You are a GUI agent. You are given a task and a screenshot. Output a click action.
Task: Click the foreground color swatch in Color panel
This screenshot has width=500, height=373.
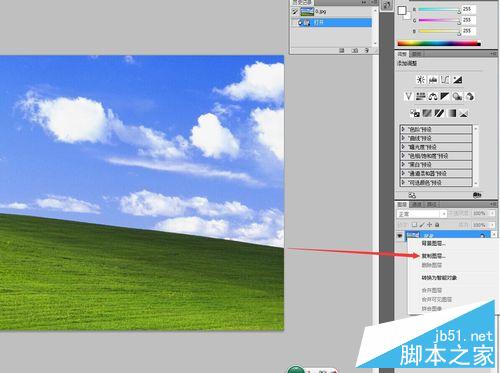tap(402, 11)
